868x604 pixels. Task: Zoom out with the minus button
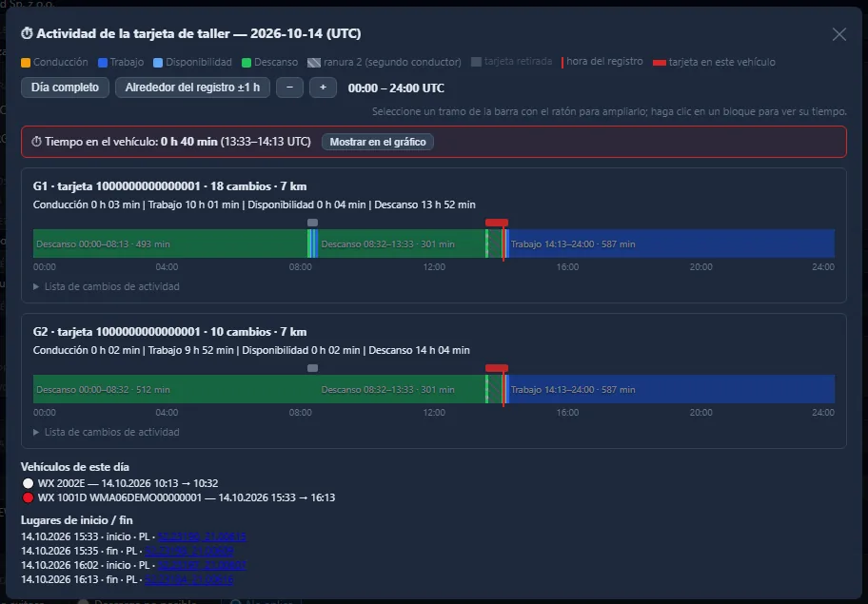click(x=289, y=88)
